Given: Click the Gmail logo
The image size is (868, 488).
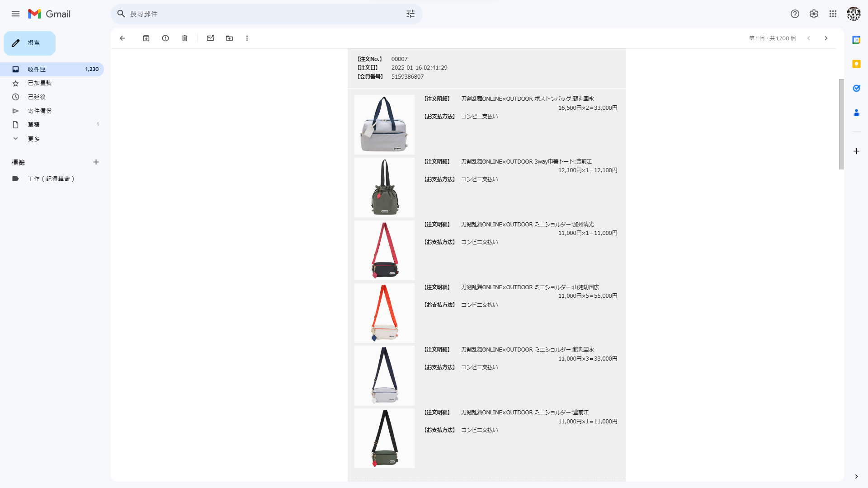Looking at the screenshot, I should (x=49, y=14).
